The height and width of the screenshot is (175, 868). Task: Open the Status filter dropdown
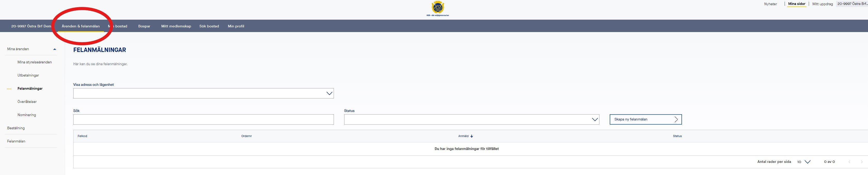pos(471,120)
